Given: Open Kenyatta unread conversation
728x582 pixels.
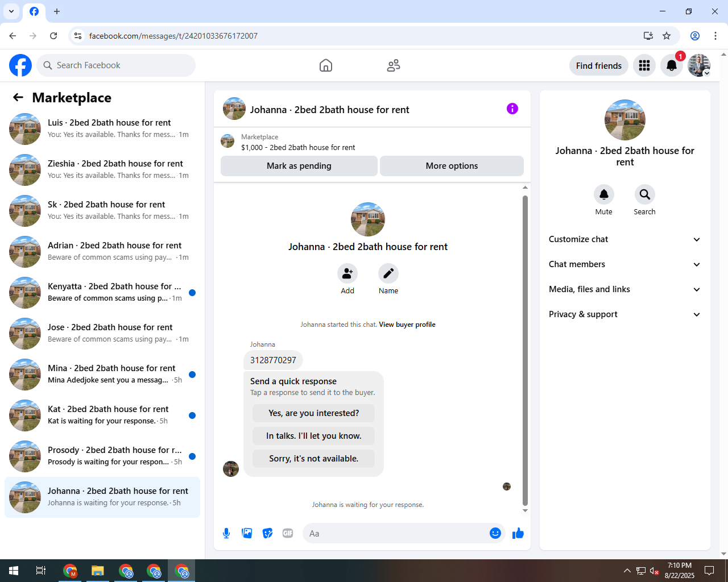Looking at the screenshot, I should pos(102,293).
